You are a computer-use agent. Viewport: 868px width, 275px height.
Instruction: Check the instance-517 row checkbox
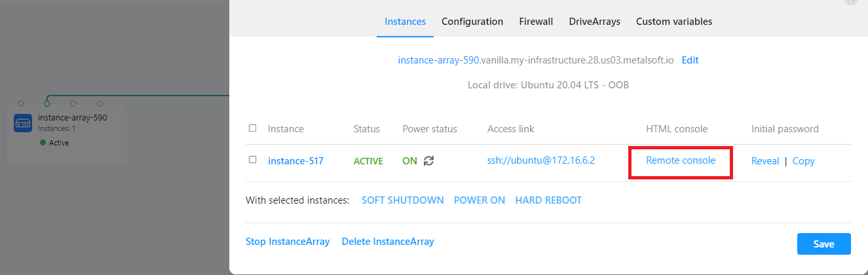coord(253,160)
